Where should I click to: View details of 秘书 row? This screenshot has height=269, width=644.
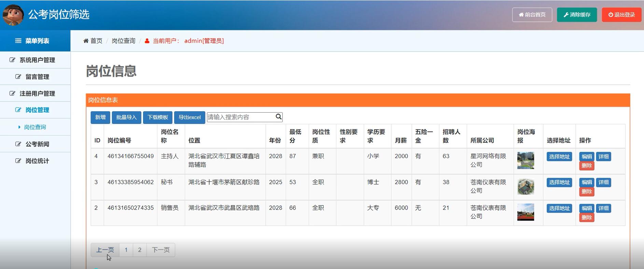pyautogui.click(x=603, y=182)
